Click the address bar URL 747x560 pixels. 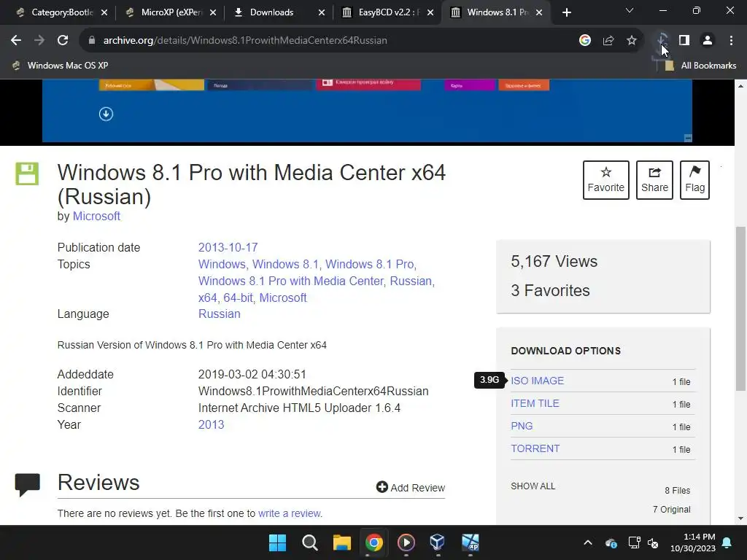(245, 41)
